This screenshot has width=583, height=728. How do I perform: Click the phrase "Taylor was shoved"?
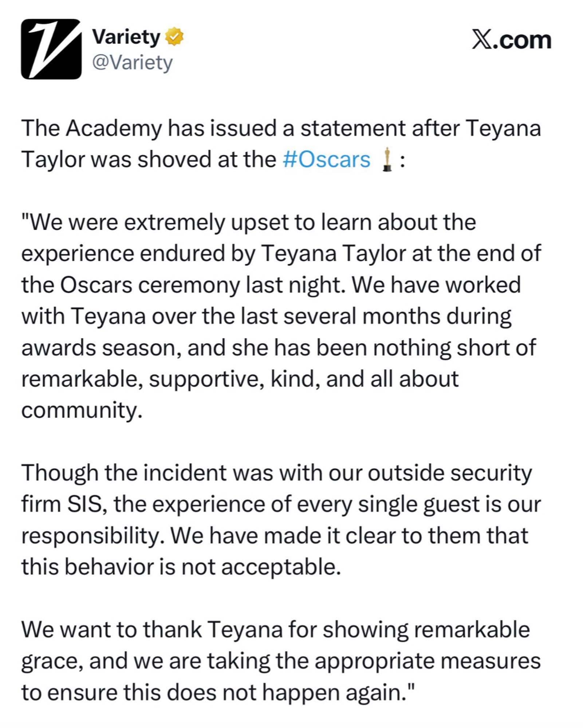tap(117, 159)
